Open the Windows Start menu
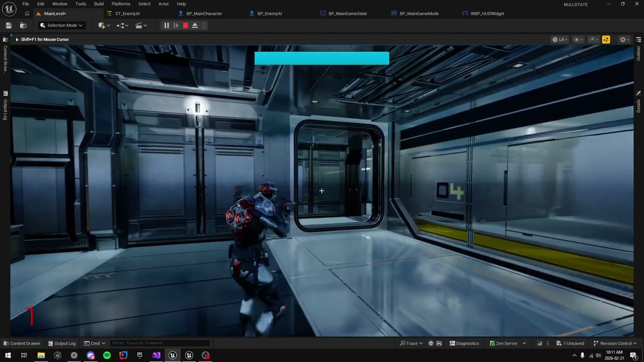Viewport: 644px width, 362px height. [x=8, y=355]
